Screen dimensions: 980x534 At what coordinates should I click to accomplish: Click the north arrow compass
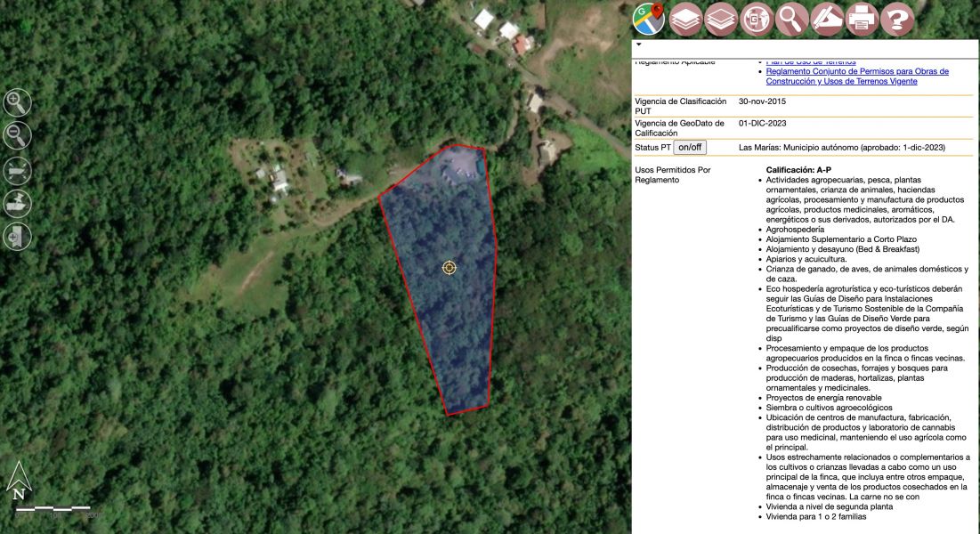19,481
